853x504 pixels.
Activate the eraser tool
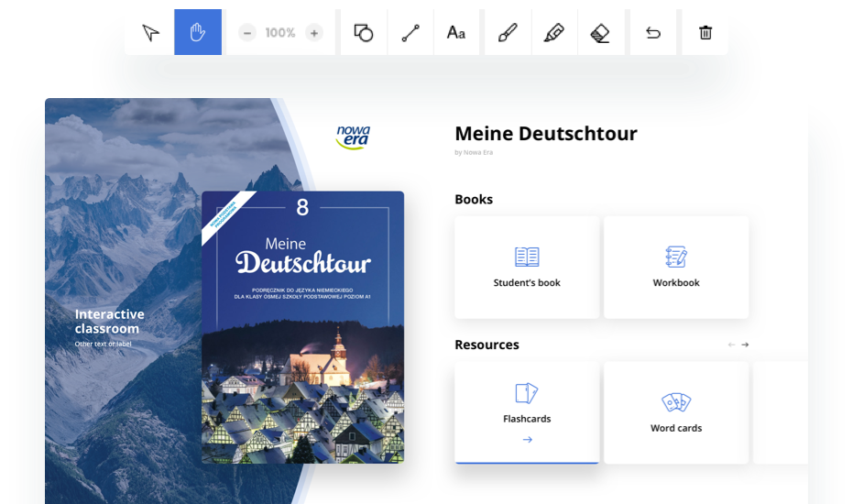point(600,33)
